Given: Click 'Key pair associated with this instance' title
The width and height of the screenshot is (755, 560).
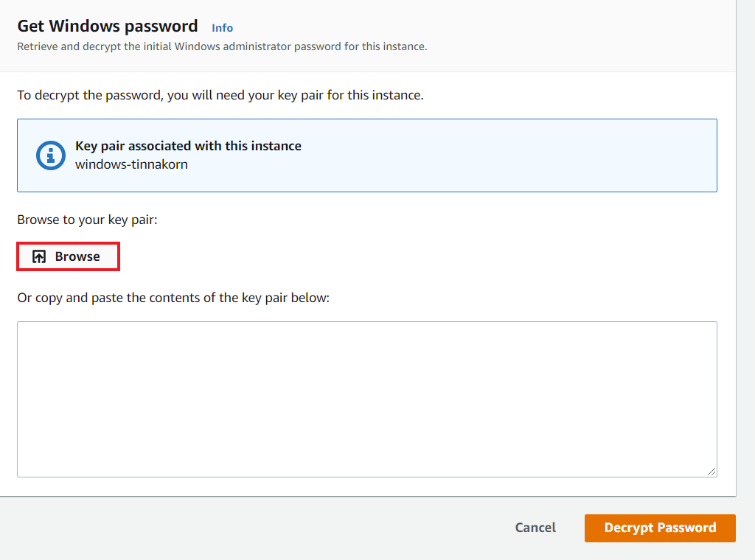Looking at the screenshot, I should point(188,146).
